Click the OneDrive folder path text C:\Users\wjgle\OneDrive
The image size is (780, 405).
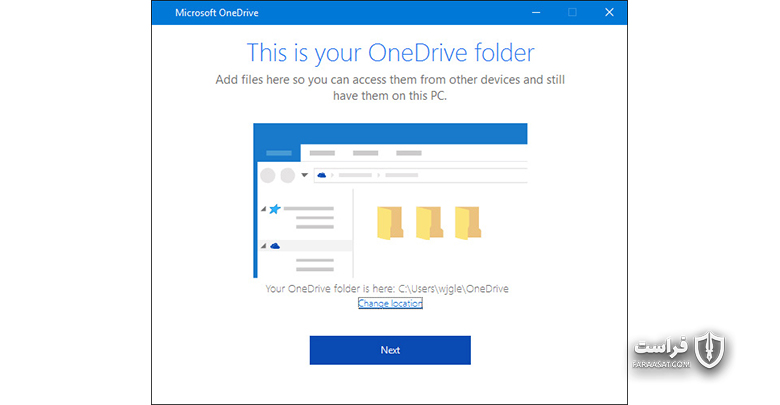[x=454, y=289]
